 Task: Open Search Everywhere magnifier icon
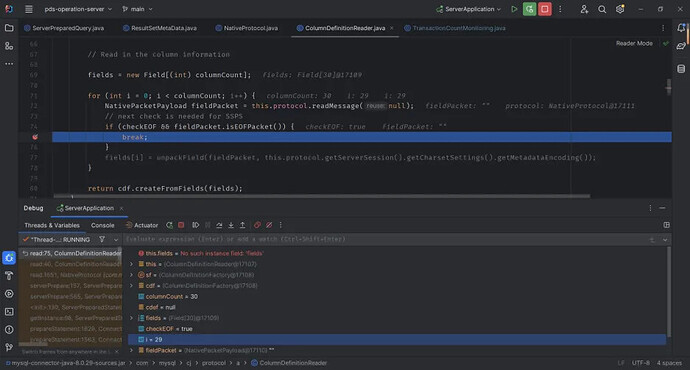(x=602, y=9)
